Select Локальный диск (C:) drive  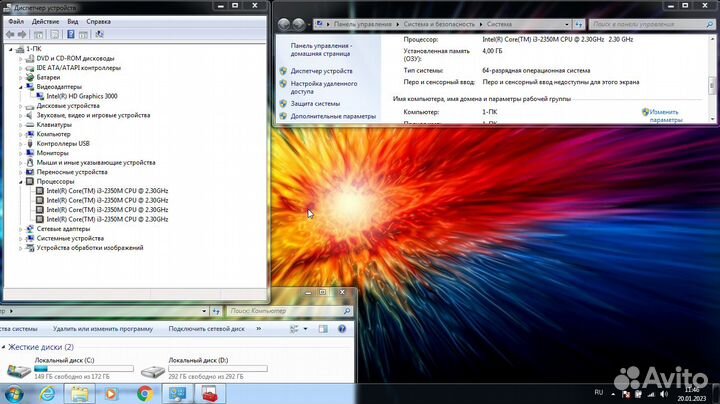click(x=71, y=368)
